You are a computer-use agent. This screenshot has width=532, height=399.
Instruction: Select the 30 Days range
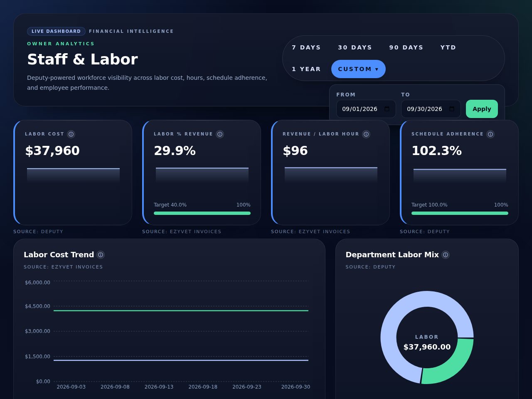coord(355,47)
